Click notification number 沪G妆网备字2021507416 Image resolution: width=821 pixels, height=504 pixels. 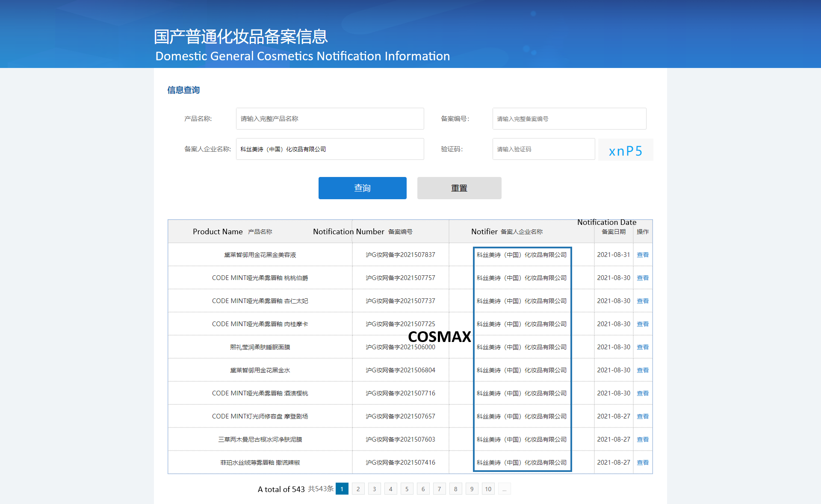click(400, 463)
